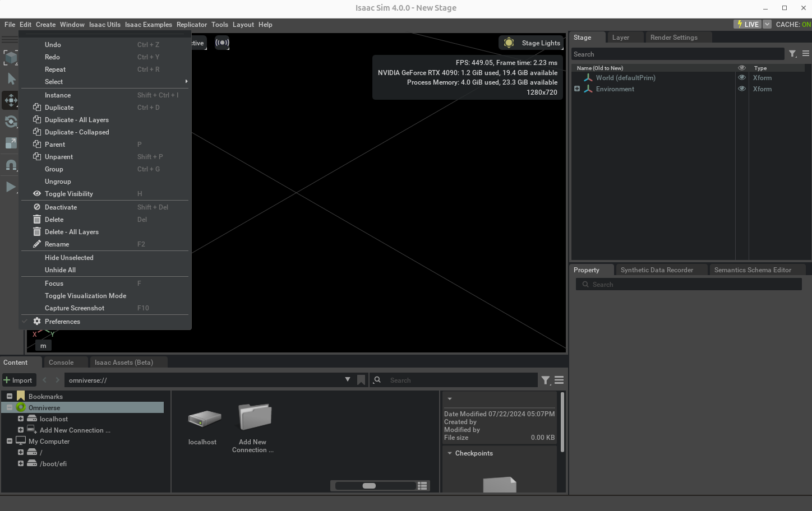
Task: Activate the Move gizmo tool
Action: pyautogui.click(x=11, y=100)
